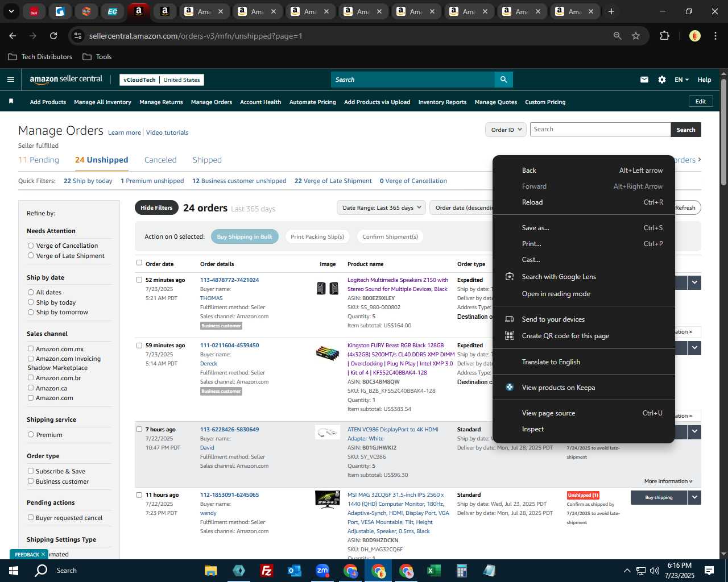
Task: Select Inspect in the context menu
Action: click(584, 429)
